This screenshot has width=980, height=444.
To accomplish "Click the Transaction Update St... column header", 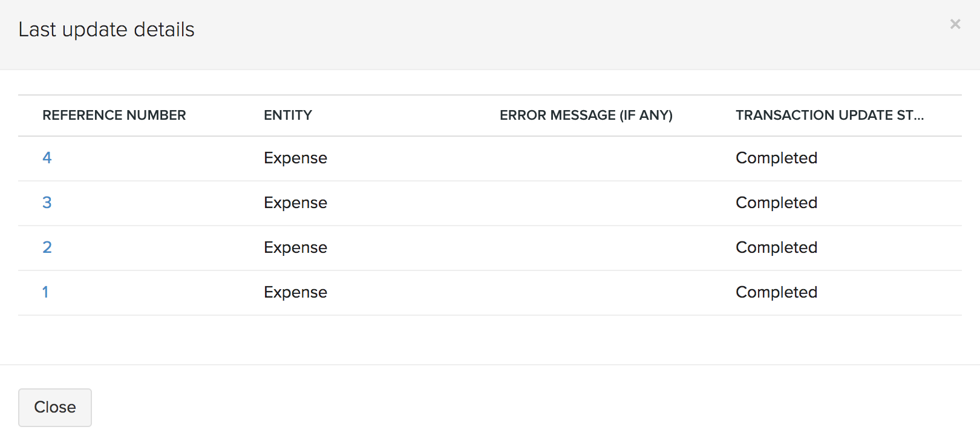I will coord(829,115).
